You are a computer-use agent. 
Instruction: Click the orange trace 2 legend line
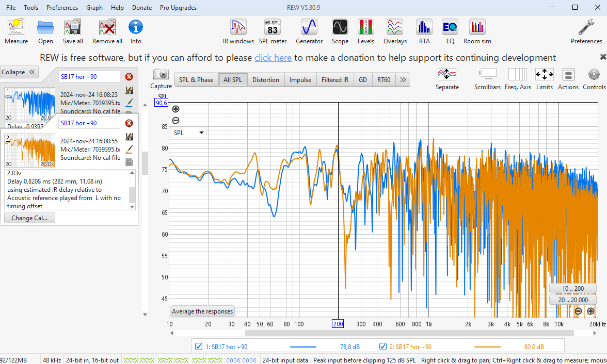487,346
